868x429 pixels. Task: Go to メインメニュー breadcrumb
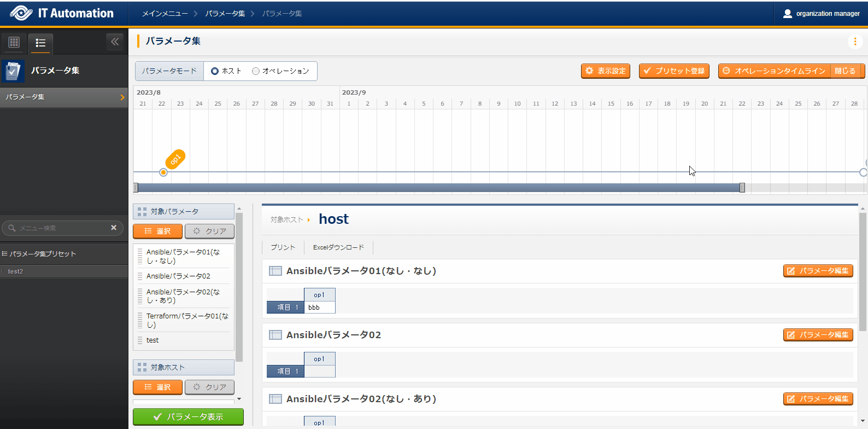point(165,14)
